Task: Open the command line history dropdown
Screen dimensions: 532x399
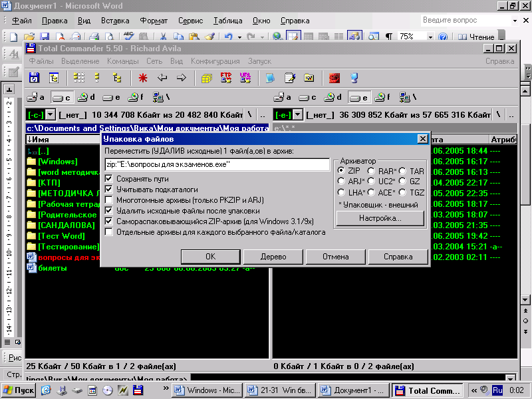Action: [x=510, y=378]
